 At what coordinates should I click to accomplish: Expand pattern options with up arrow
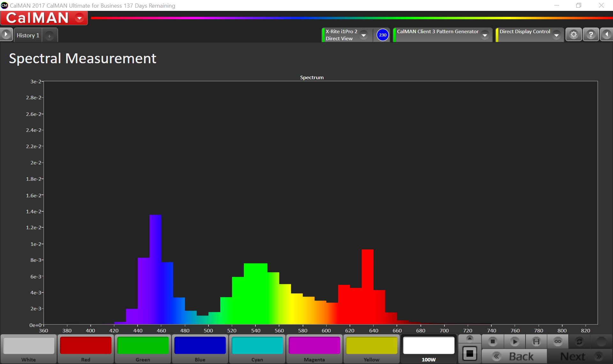tap(470, 338)
